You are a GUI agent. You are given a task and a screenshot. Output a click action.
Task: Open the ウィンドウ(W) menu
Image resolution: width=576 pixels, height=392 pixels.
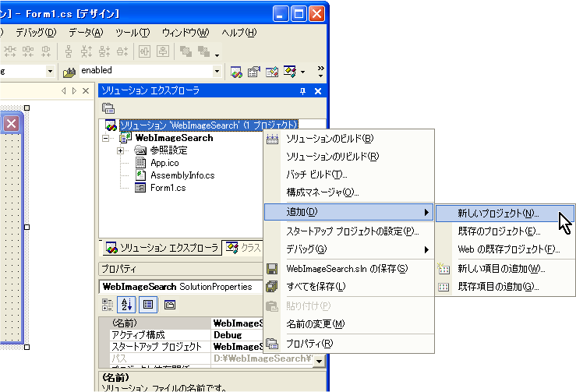point(186,33)
